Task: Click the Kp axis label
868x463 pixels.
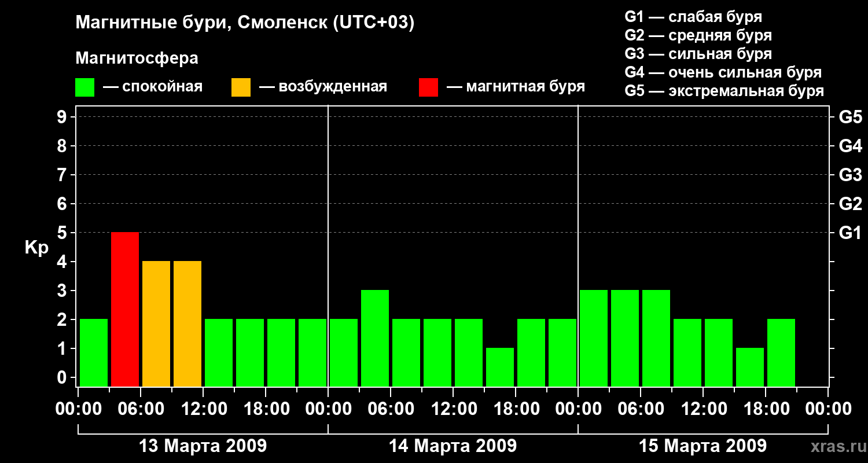Action: (36, 248)
